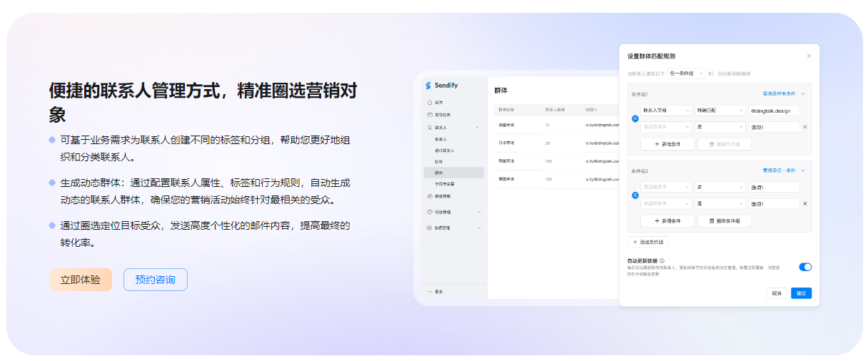Click 发信任务 mail icon in sidebar

(x=429, y=115)
